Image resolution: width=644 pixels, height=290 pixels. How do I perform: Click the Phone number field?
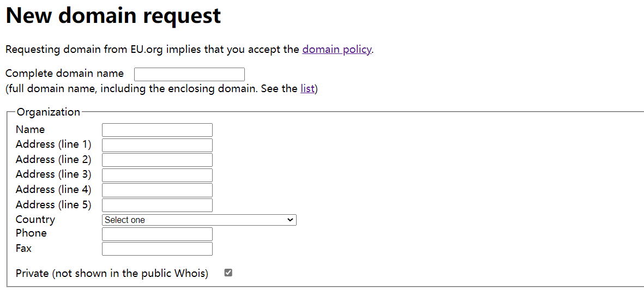coord(157,234)
